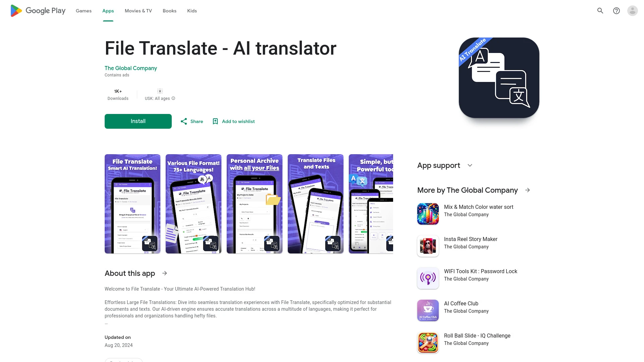Toggle the USK age rating info
The image size is (644, 362).
click(x=173, y=98)
